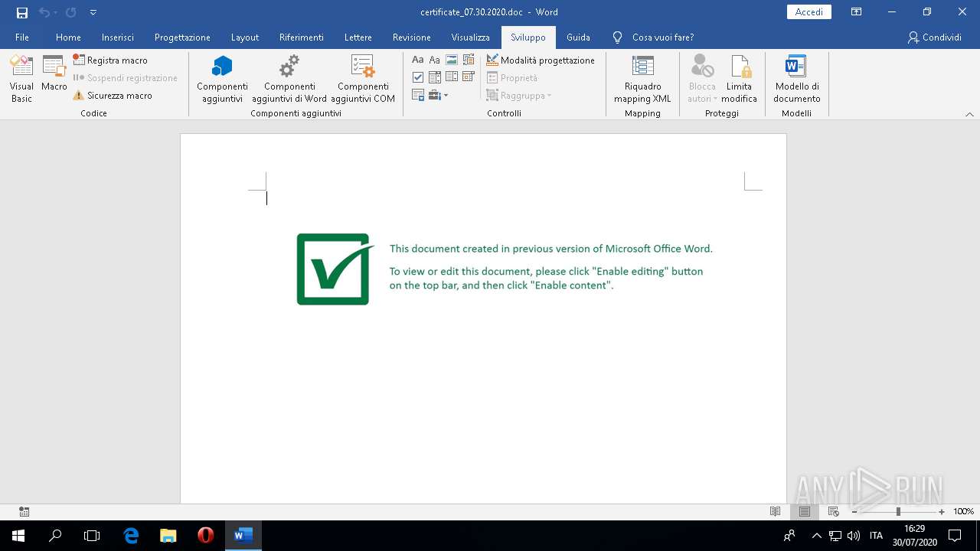
Task: Open Windows Start menu
Action: point(18,536)
